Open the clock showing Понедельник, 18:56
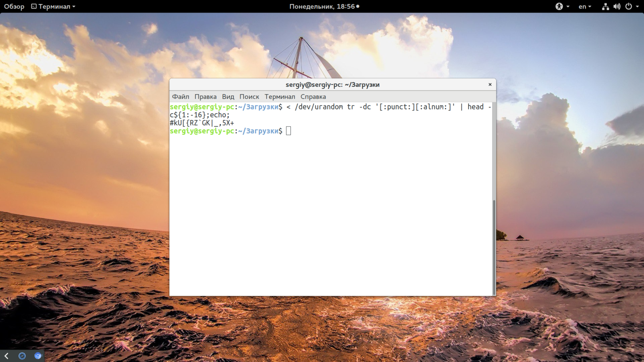The width and height of the screenshot is (644, 362). (322, 6)
